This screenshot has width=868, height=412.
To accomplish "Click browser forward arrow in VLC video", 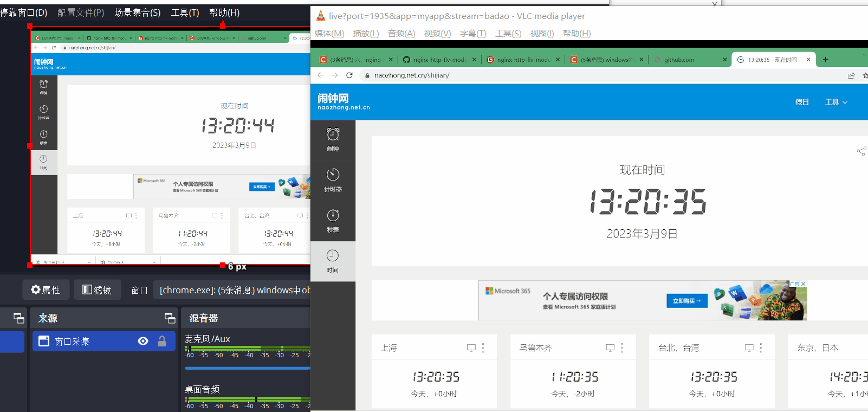I will click(335, 75).
